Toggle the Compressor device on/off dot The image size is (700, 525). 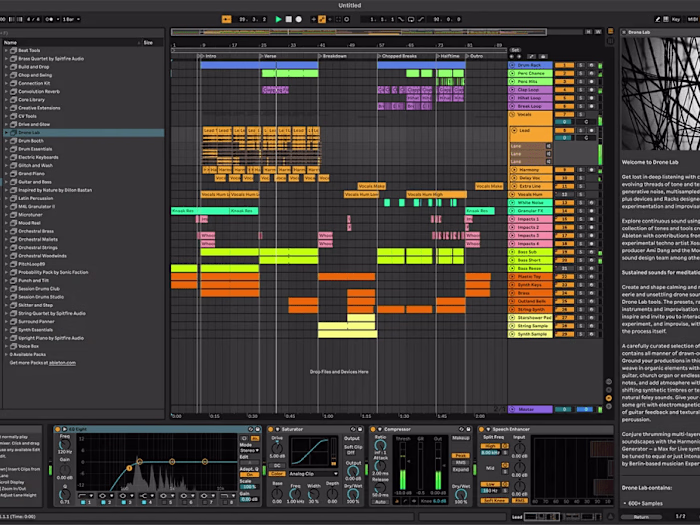pos(373,429)
